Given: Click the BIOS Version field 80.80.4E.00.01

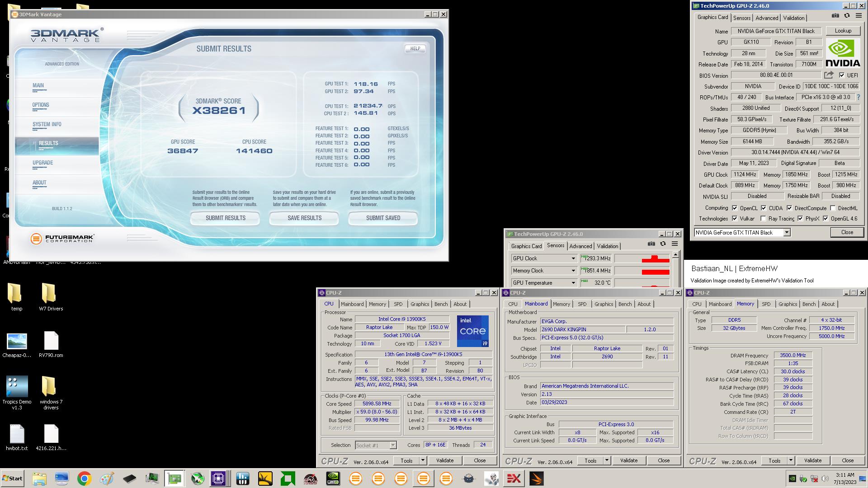Looking at the screenshot, I should click(776, 75).
